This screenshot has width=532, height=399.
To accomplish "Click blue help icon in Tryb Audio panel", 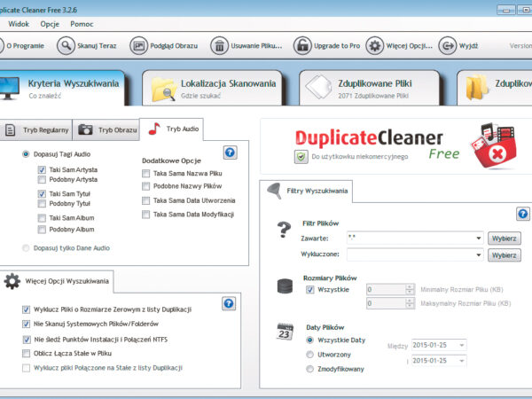I will [x=230, y=153].
